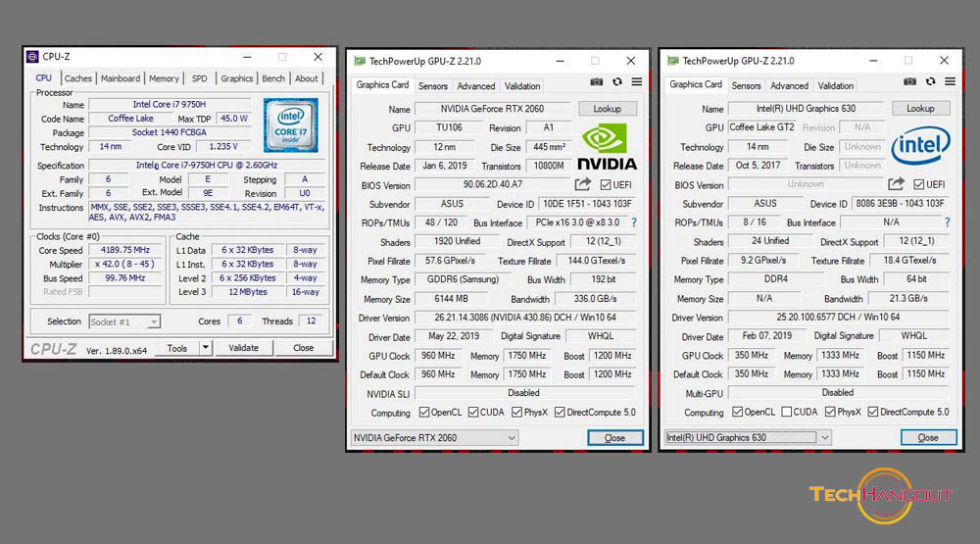Viewport: 980px width, 544px height.
Task: Click the Memory Type field GDDR6 (Samsung)
Action: pos(464,279)
